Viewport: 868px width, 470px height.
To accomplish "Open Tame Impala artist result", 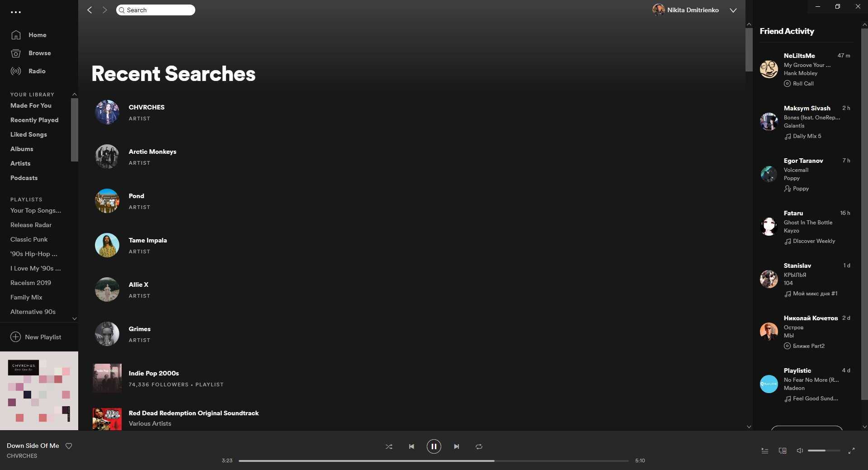I will coord(147,240).
